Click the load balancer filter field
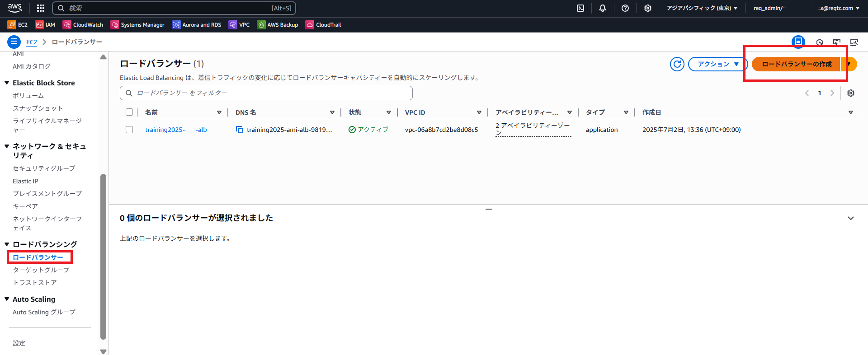 (x=266, y=93)
